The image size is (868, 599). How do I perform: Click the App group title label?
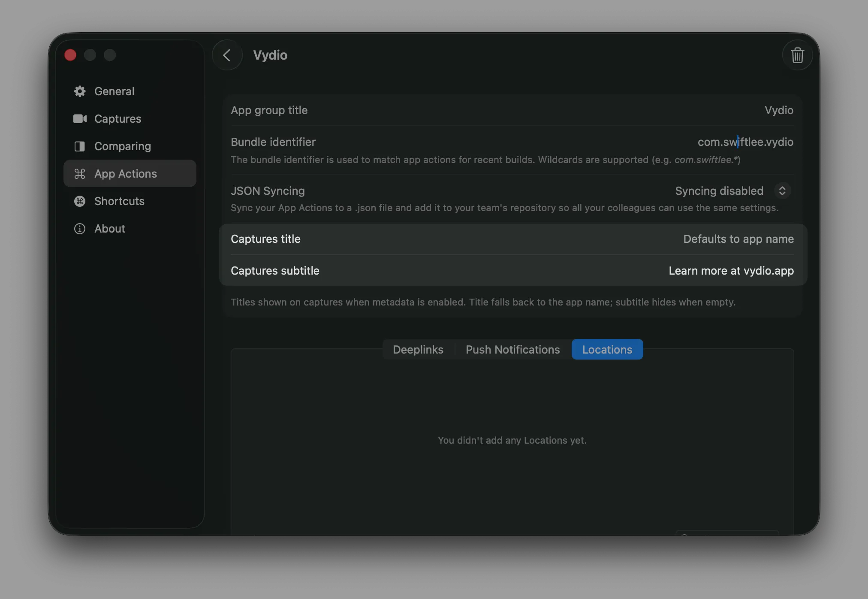pyautogui.click(x=269, y=110)
